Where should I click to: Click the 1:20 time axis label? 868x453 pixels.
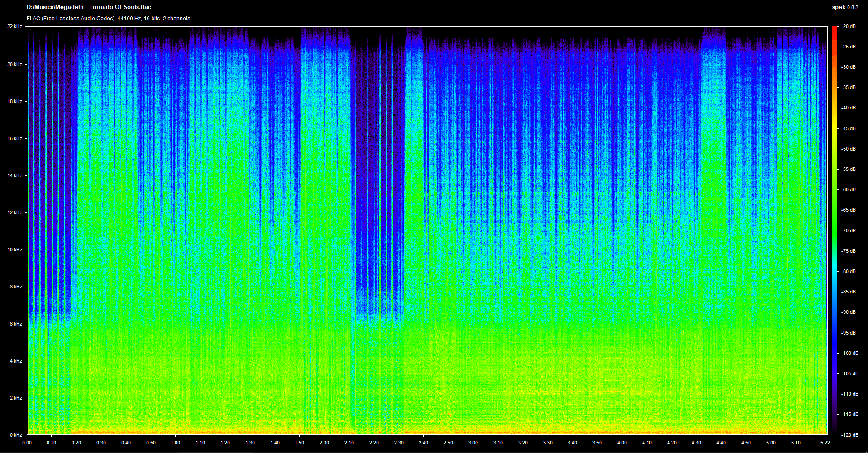pyautogui.click(x=225, y=443)
